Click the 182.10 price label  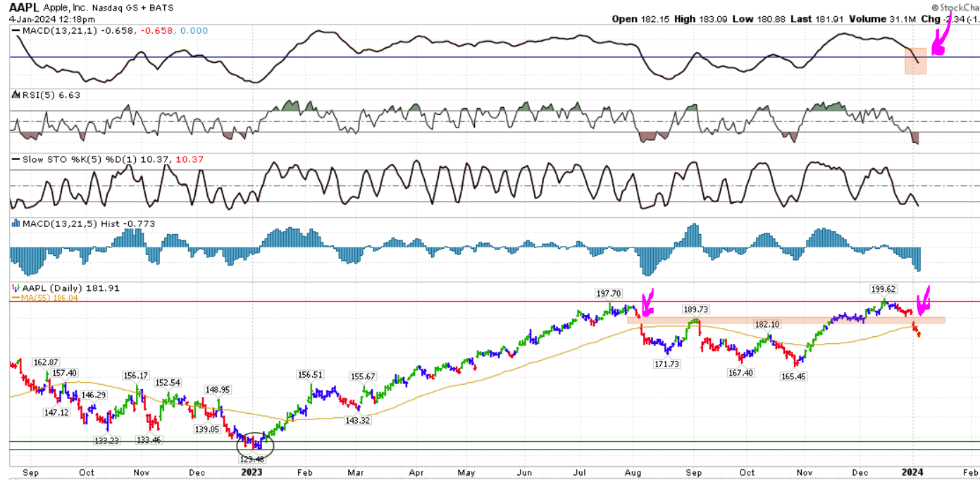(767, 324)
